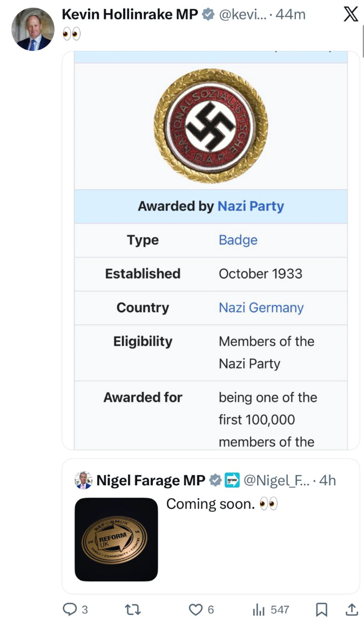Image resolution: width=364 pixels, height=629 pixels.
Task: Open the Badge type link
Action: (238, 240)
